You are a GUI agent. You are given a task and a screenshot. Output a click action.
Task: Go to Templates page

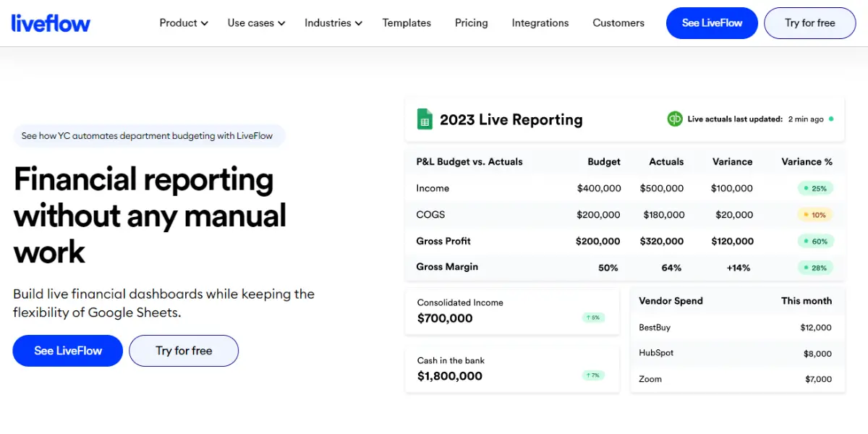[407, 23]
